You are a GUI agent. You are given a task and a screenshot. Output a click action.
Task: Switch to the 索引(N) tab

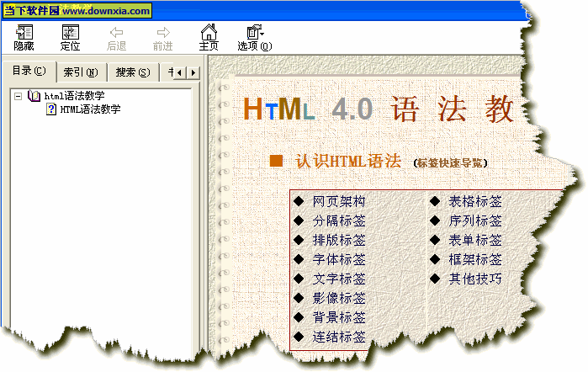(x=81, y=72)
